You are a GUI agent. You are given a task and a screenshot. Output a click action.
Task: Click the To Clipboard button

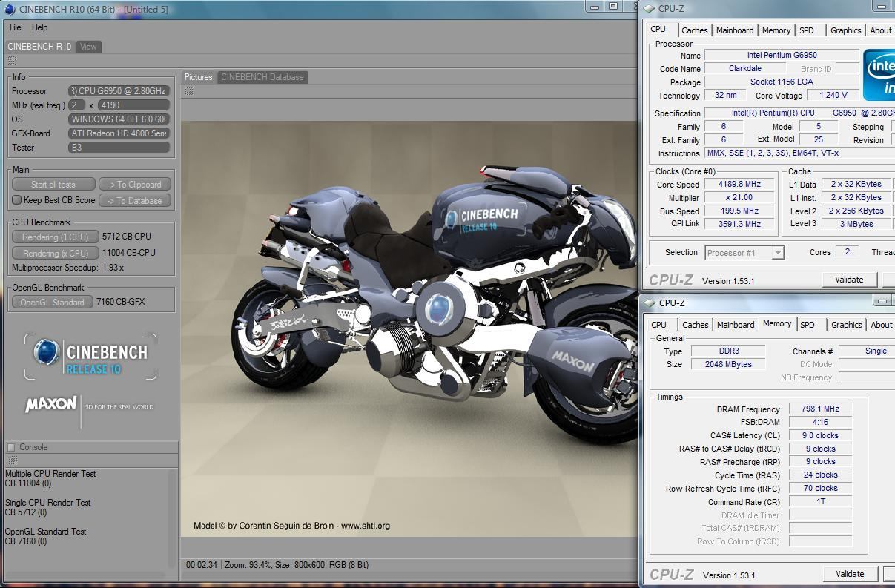134,185
